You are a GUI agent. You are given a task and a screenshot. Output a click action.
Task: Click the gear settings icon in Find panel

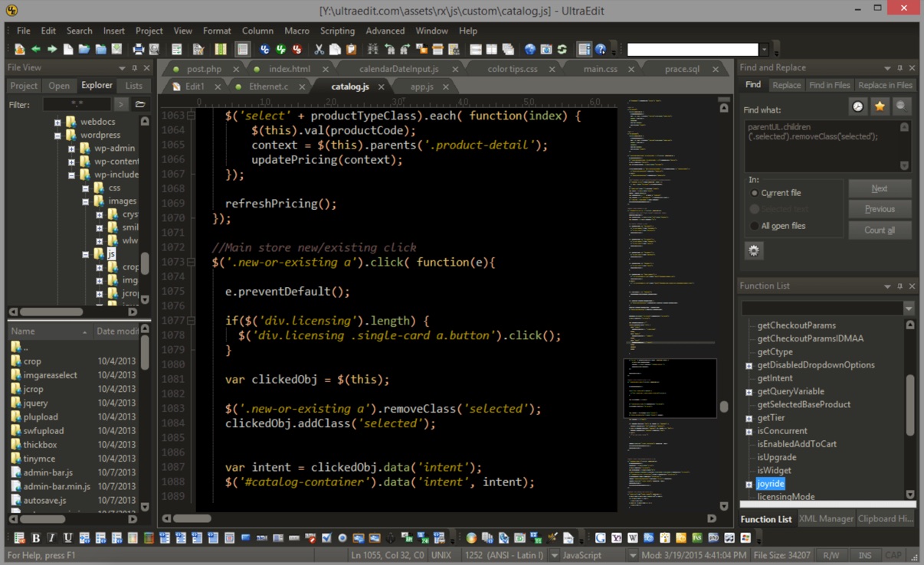click(754, 250)
